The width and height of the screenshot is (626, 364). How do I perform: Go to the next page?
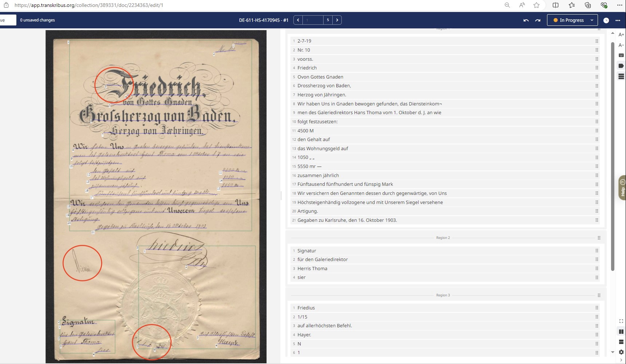pyautogui.click(x=337, y=20)
